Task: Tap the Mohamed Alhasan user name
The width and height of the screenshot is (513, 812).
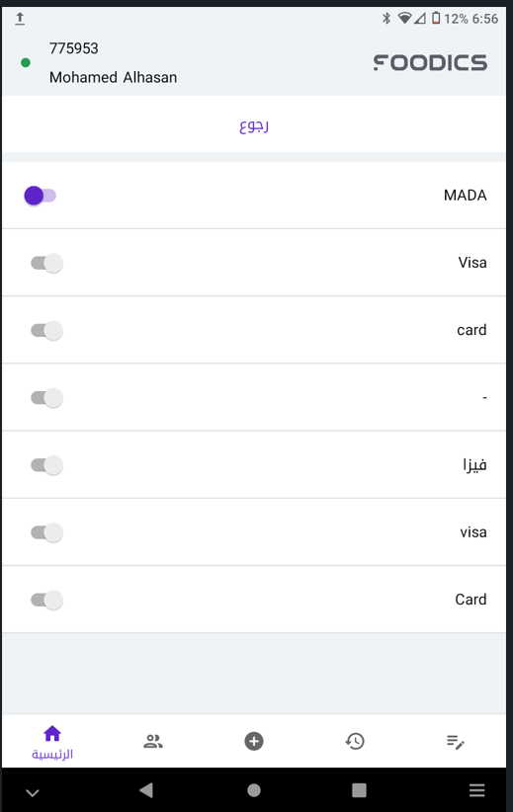Action: [x=113, y=77]
